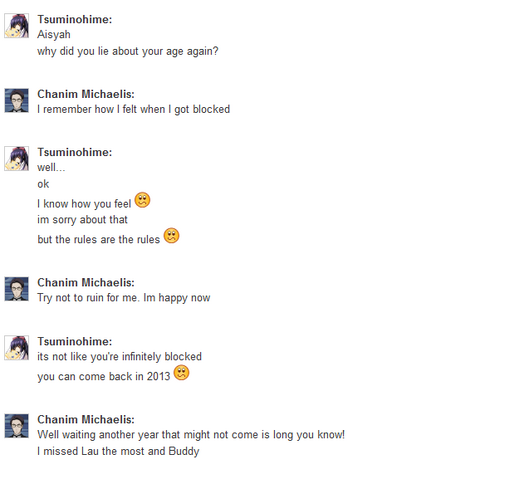Open Tsuminohime name above the 'Aisyah' message
529x479 pixels.
click(x=75, y=19)
